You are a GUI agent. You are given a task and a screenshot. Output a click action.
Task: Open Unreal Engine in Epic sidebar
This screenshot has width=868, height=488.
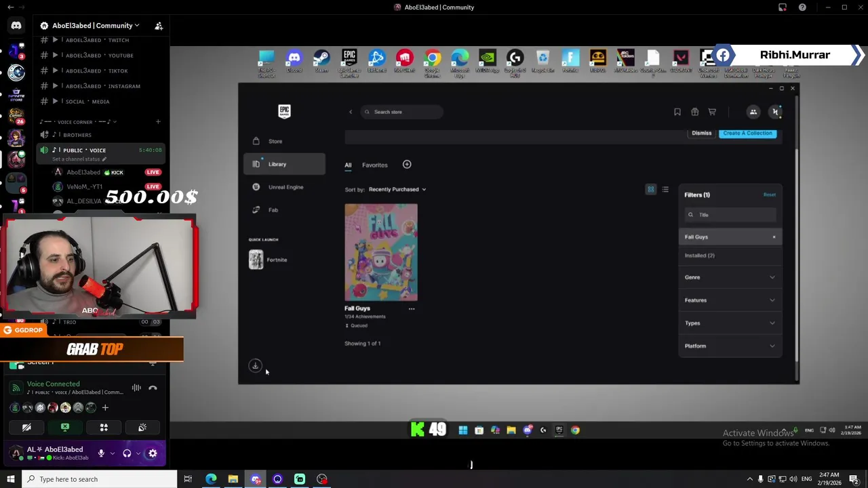pyautogui.click(x=284, y=187)
